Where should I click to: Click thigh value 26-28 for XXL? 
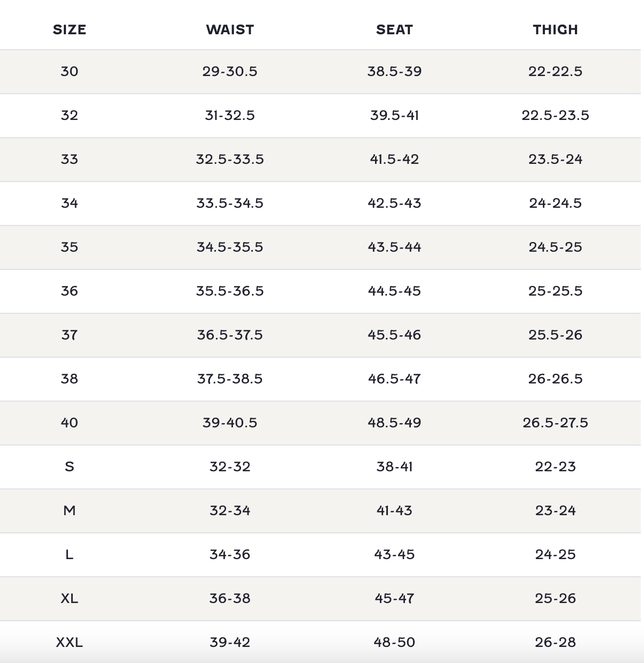point(555,642)
